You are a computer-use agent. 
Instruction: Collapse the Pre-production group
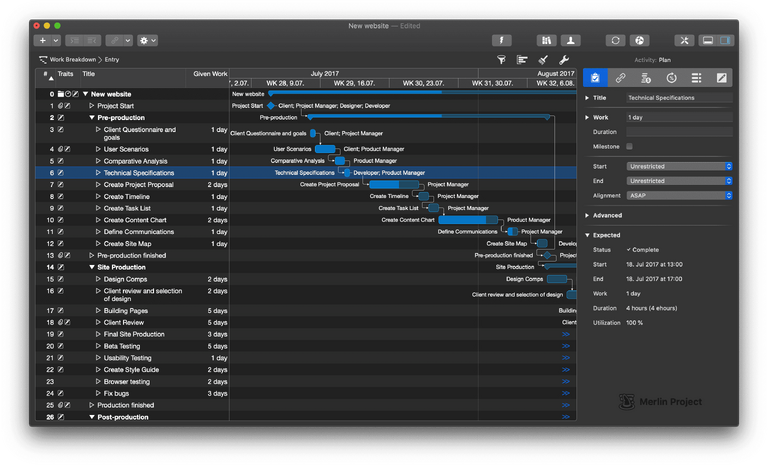[x=92, y=118]
